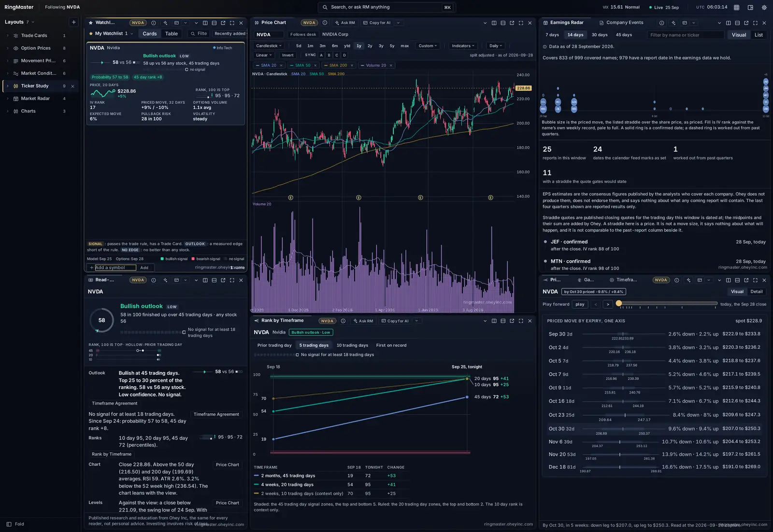Open the Candlestick chart type dropdown
The height and width of the screenshot is (532, 773).
pyautogui.click(x=269, y=46)
